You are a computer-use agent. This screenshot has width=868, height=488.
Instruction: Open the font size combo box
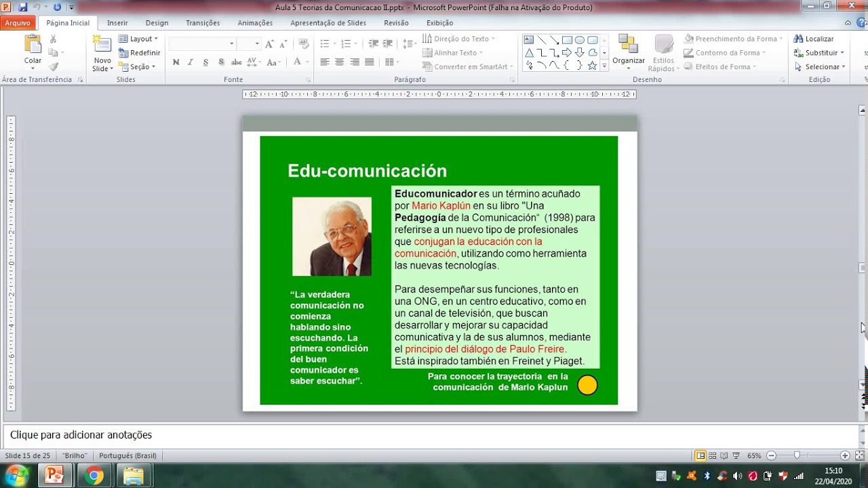click(249, 43)
